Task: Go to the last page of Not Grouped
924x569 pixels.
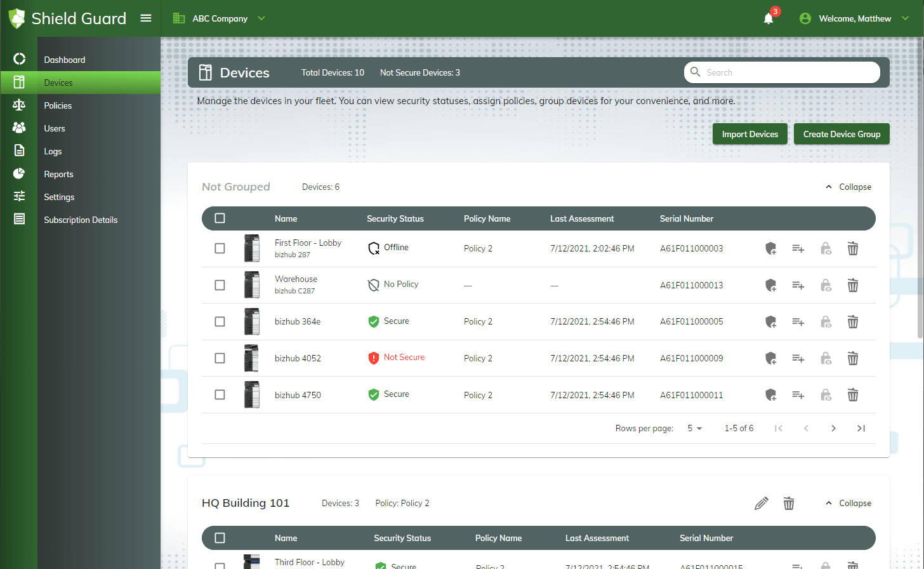Action: coord(861,429)
